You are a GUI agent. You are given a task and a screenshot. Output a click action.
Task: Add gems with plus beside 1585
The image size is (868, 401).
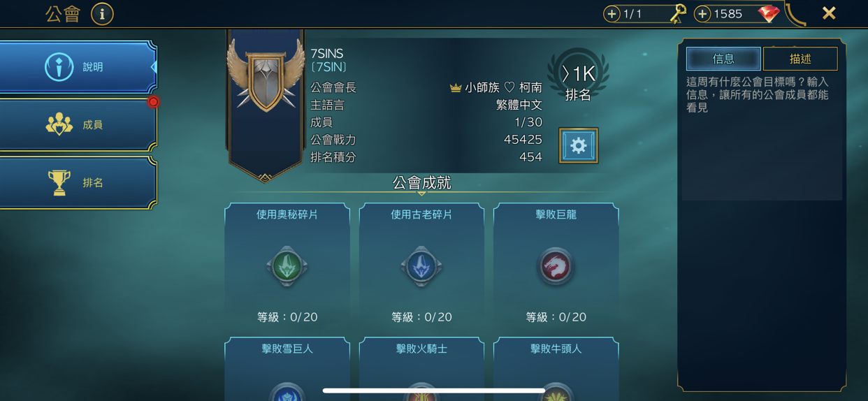click(702, 14)
